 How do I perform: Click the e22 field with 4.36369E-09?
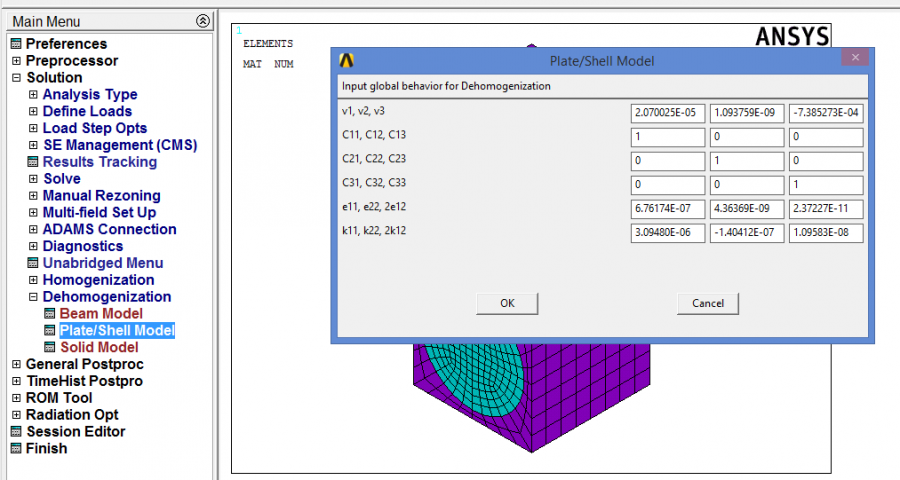747,209
